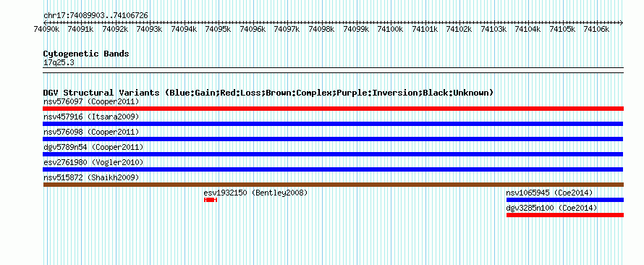Screen dimensions: 644x265
Task: Click the 74103k ruler tick label
Action: pos(493,29)
